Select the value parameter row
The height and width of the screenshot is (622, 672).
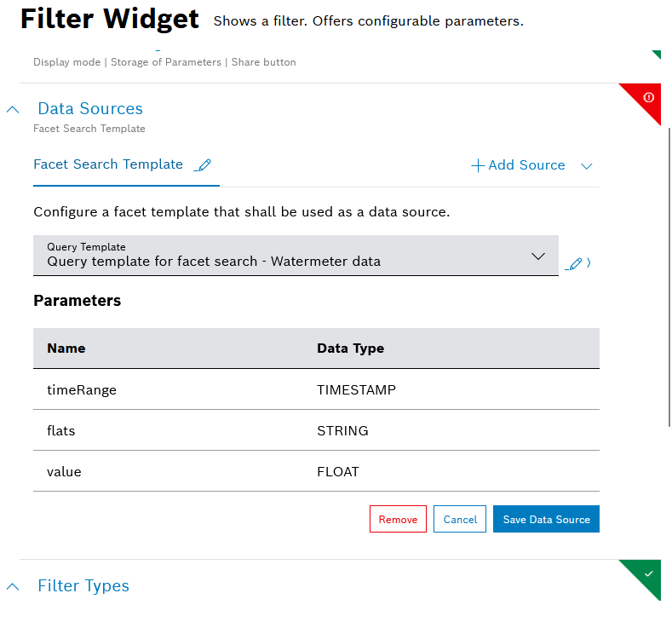pos(316,471)
